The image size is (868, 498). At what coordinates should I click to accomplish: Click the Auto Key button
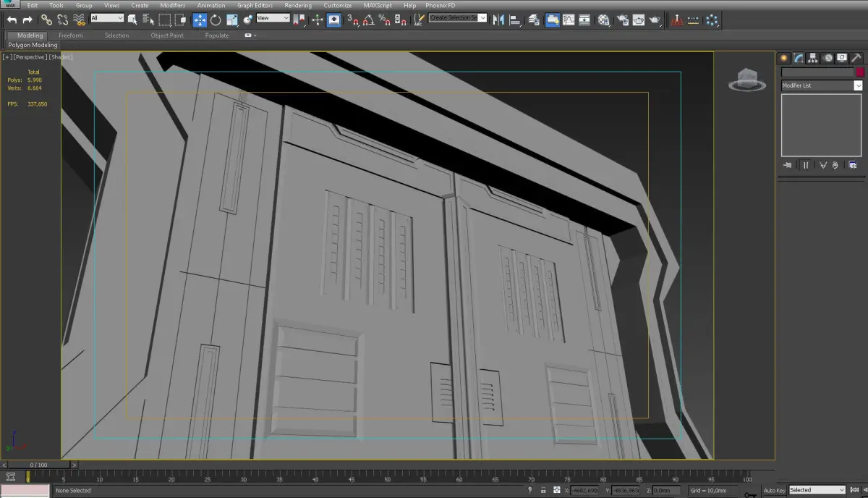pos(774,490)
